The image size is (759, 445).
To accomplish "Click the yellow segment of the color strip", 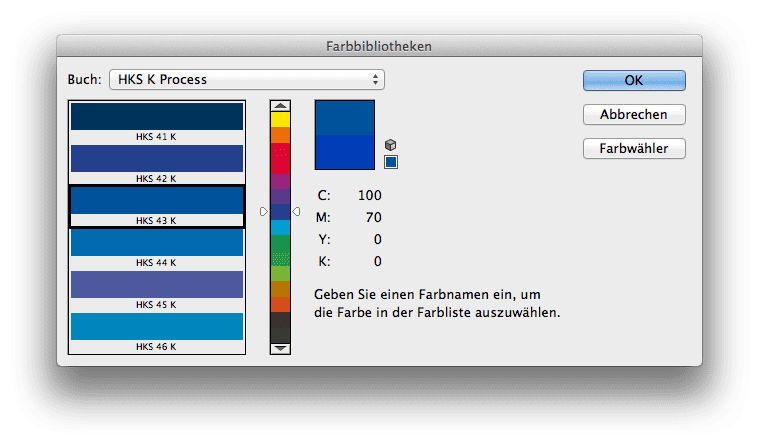I will click(280, 120).
